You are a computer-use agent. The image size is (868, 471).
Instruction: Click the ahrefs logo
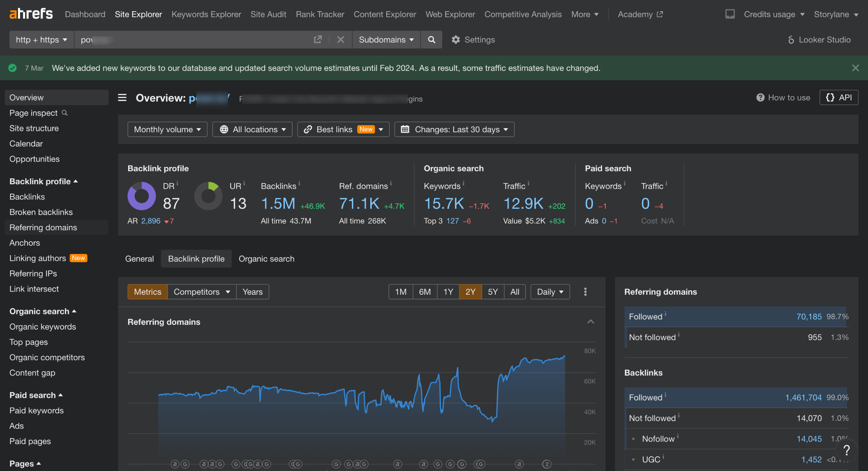31,14
